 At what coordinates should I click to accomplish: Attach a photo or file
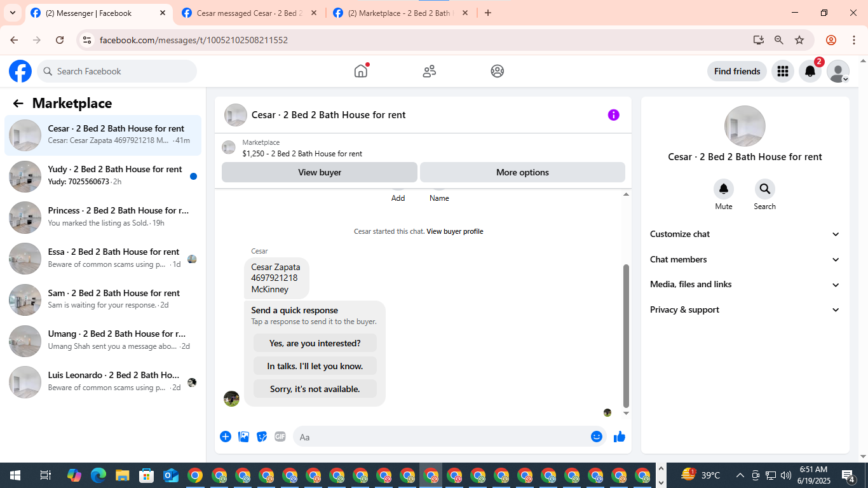click(243, 437)
